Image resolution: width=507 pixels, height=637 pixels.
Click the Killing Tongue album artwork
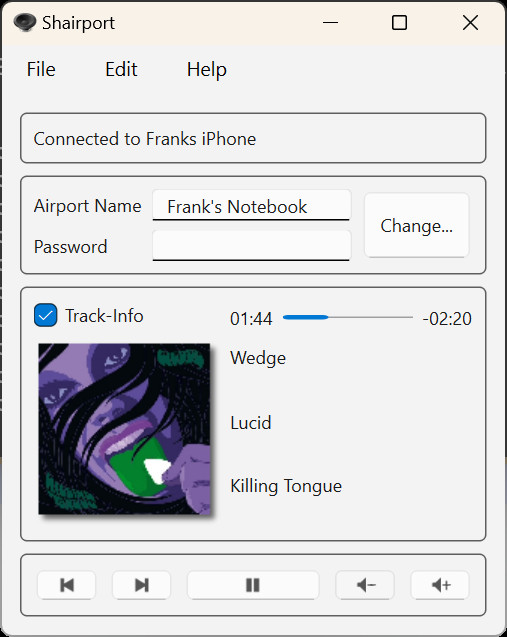click(x=124, y=429)
